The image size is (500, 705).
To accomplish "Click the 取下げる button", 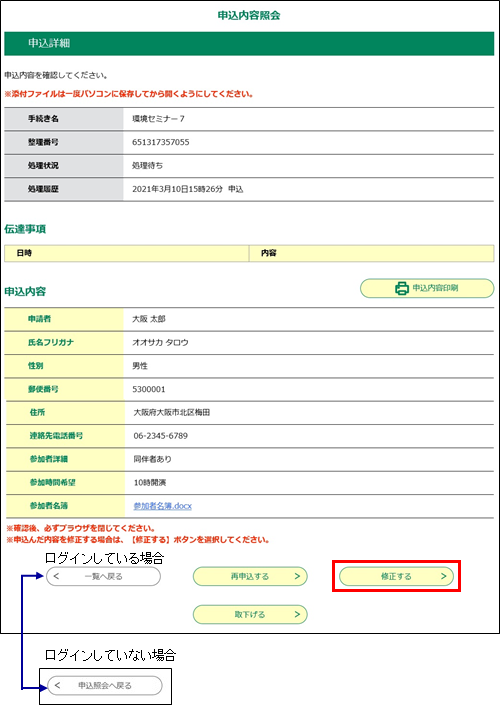I will 250,614.
